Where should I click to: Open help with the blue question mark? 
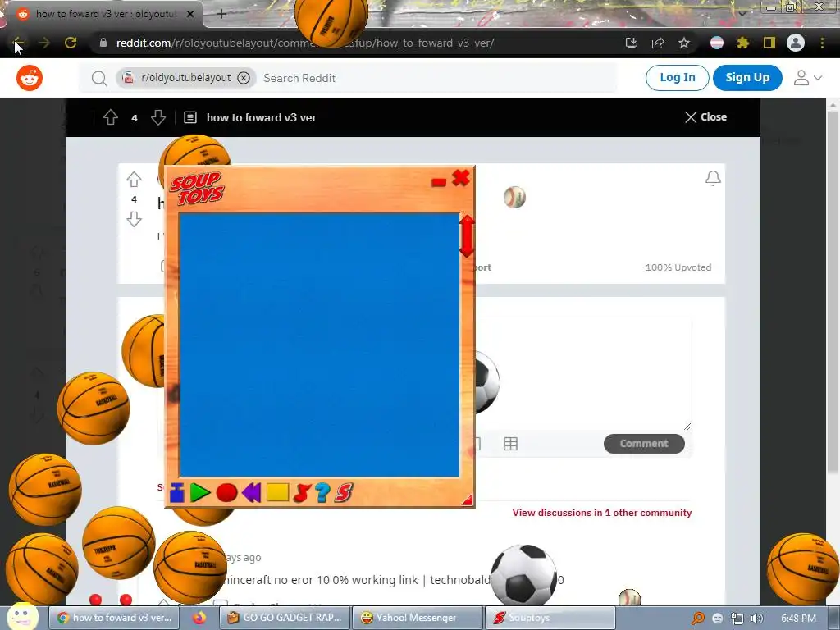coord(322,492)
